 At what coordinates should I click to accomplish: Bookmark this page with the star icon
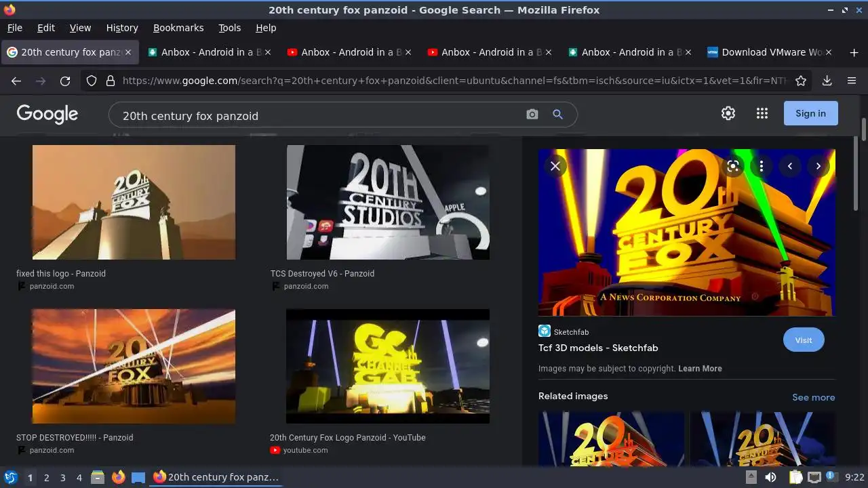pos(801,81)
